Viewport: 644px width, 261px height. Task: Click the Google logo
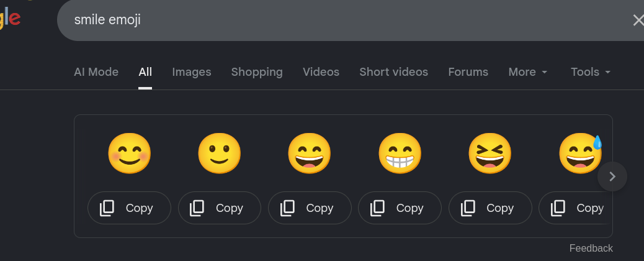coord(9,17)
